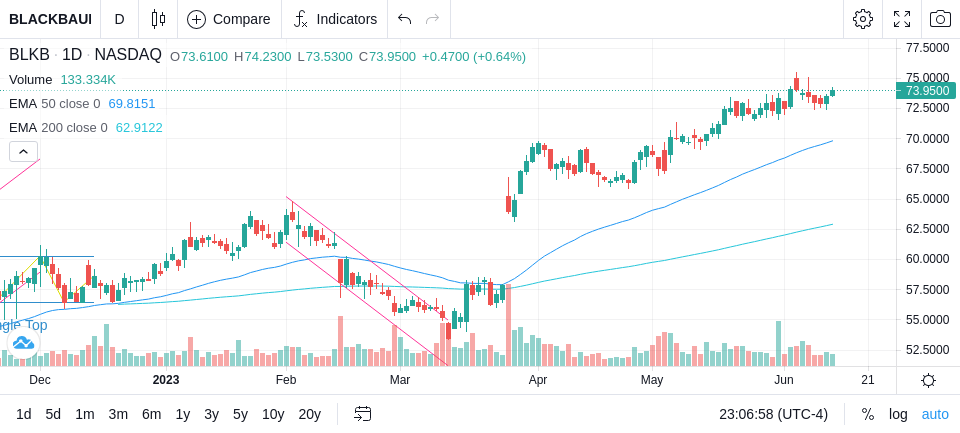Click the volume value 133.334K
Viewport: 960px width, 433px height.
click(88, 80)
